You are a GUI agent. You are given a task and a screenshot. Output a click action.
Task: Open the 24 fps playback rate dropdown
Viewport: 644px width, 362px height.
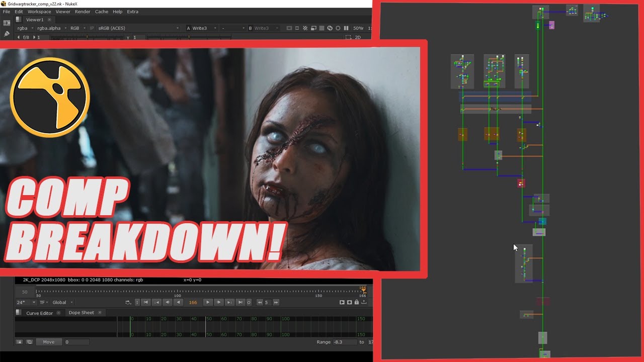point(26,302)
